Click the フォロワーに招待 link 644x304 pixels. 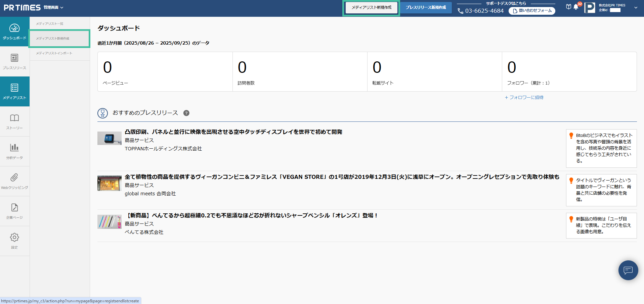(x=524, y=97)
